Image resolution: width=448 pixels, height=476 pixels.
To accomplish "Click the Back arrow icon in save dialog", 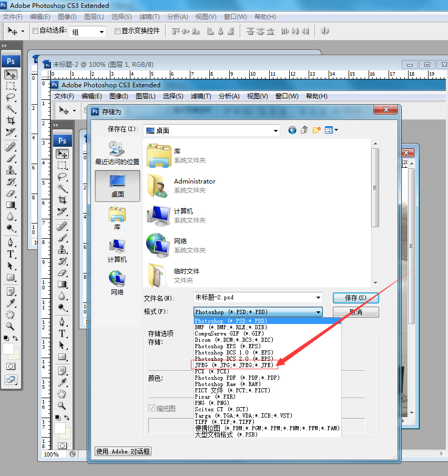I will (292, 130).
